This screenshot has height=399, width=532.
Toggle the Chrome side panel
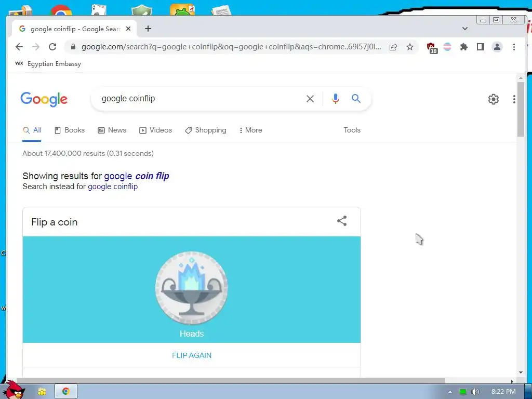pyautogui.click(x=481, y=47)
